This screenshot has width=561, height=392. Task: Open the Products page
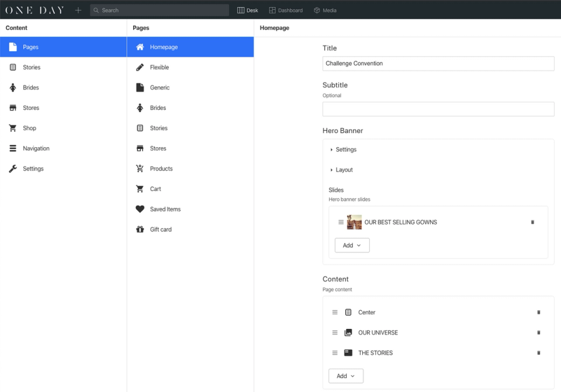pos(191,168)
